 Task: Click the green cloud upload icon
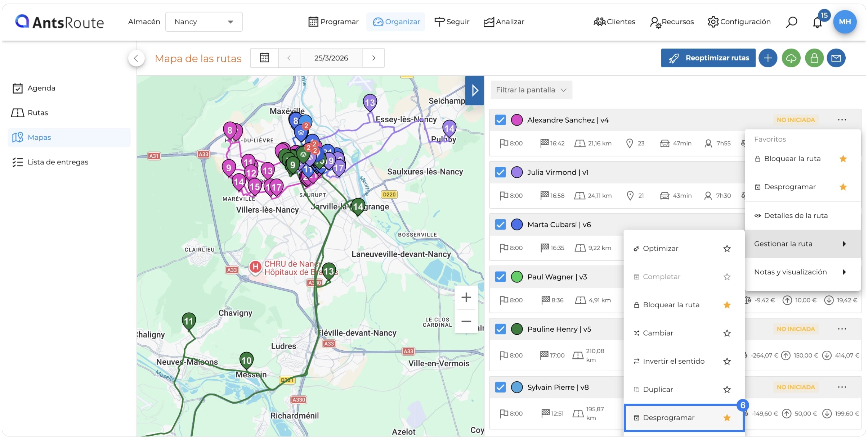tap(791, 58)
